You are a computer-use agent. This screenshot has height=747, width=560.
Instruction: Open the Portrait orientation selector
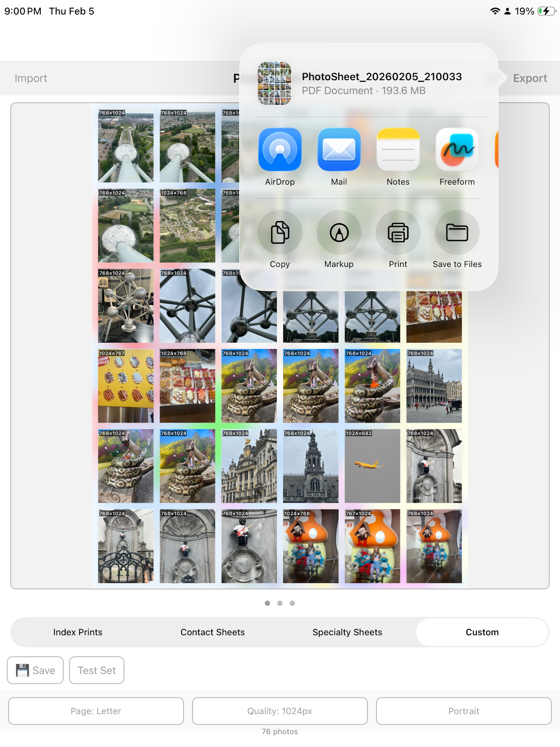(463, 711)
